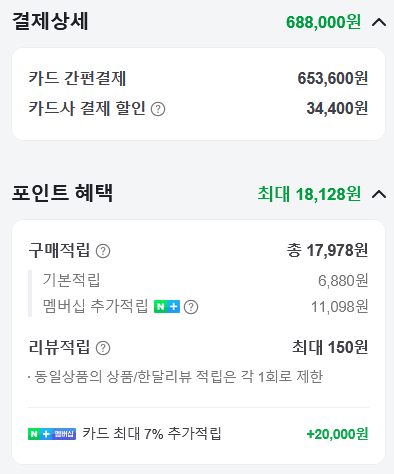
Task: Click the +20,000원 bonus amount
Action: [x=337, y=434]
